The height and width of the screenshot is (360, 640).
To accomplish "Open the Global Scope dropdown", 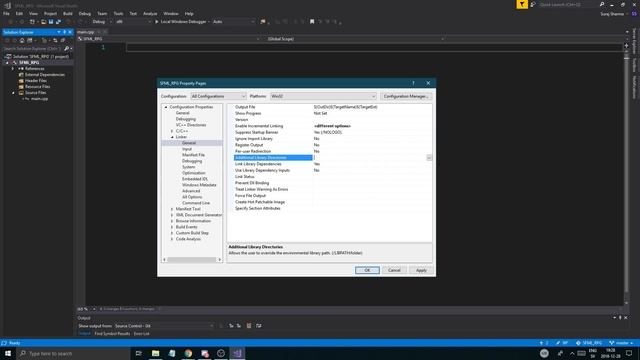I will (356, 39).
